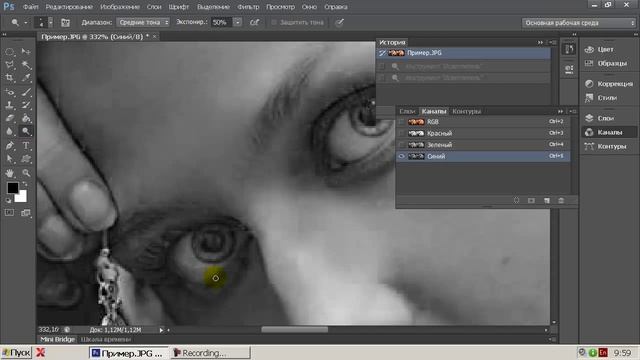Switch to the Слои tab

tap(407, 111)
